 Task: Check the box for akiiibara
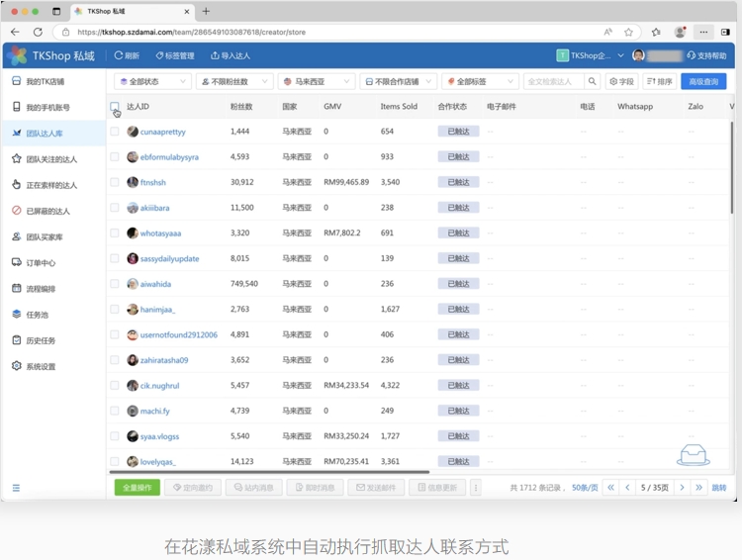[x=115, y=208]
